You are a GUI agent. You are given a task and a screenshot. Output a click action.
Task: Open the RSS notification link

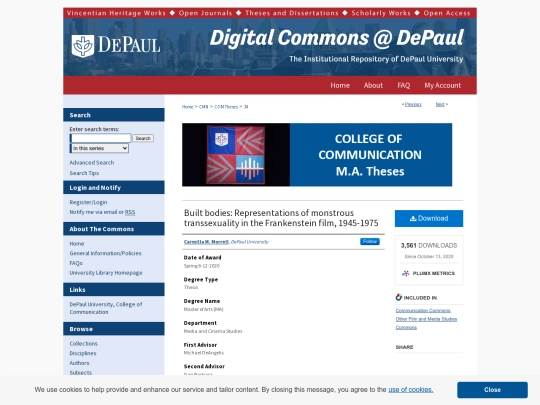(130, 212)
